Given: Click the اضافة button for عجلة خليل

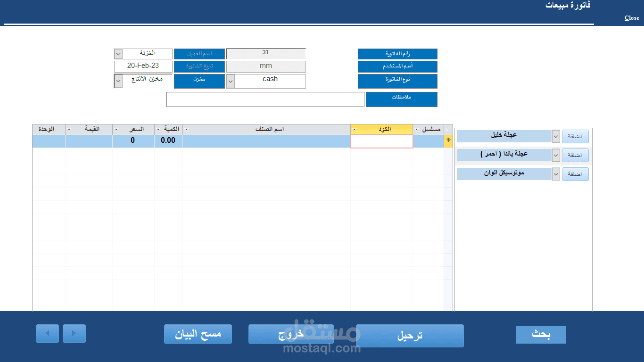Looking at the screenshot, I should tap(575, 136).
